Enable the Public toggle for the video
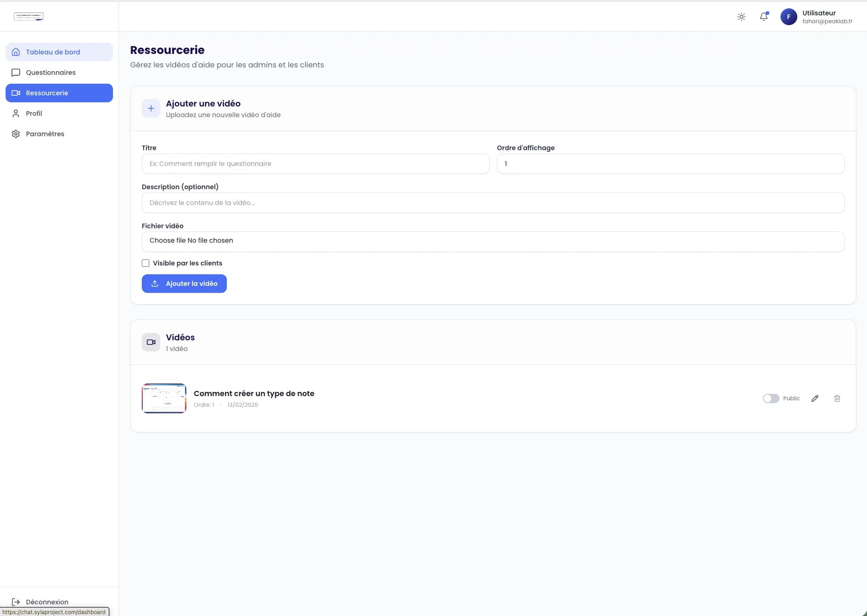Image resolution: width=867 pixels, height=616 pixels. (x=771, y=398)
